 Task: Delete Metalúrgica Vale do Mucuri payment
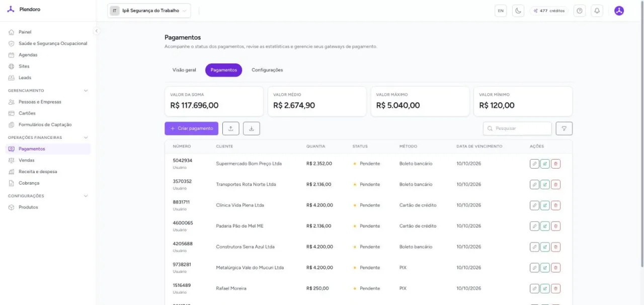click(x=555, y=268)
